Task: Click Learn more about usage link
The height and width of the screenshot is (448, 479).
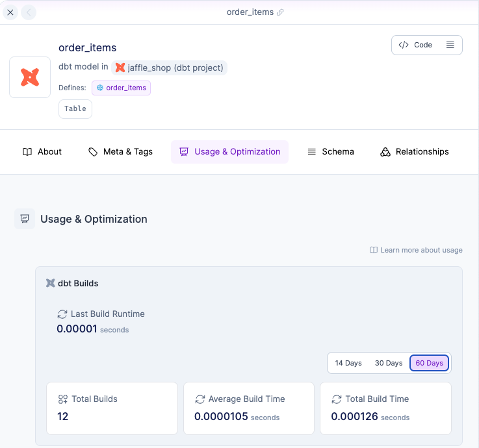Action: [416, 250]
